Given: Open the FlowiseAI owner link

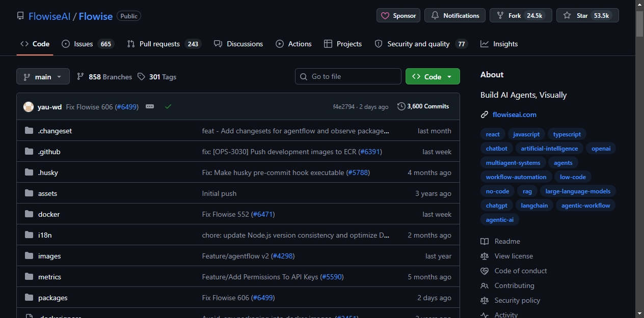Looking at the screenshot, I should 49,16.
